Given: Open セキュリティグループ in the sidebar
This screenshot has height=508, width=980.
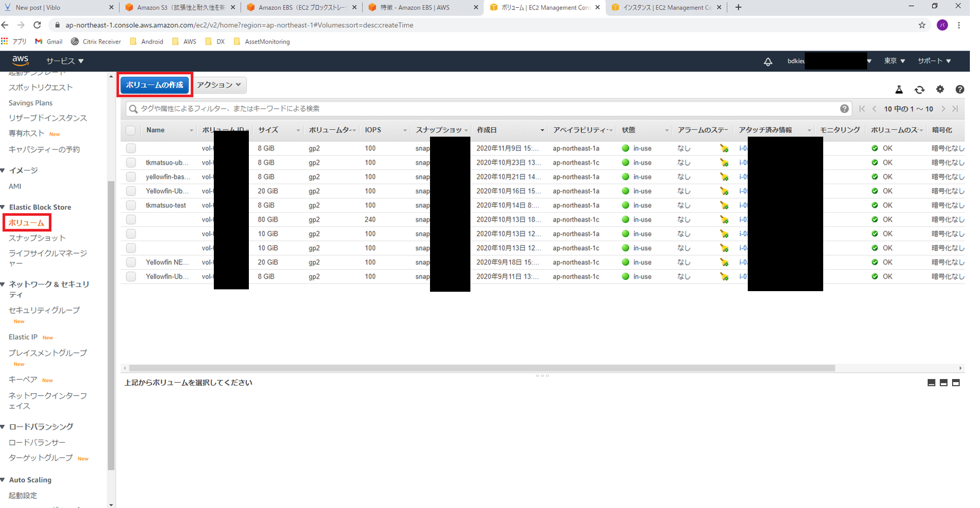Looking at the screenshot, I should (44, 310).
